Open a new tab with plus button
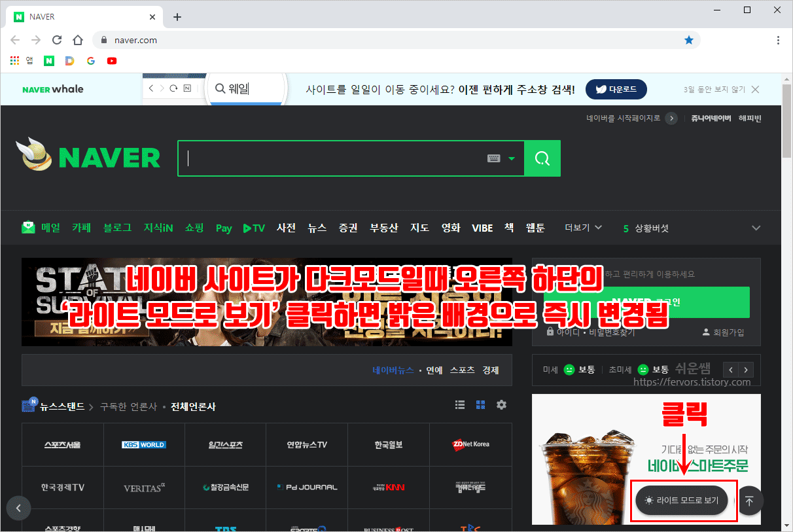The image size is (793, 532). click(x=177, y=17)
